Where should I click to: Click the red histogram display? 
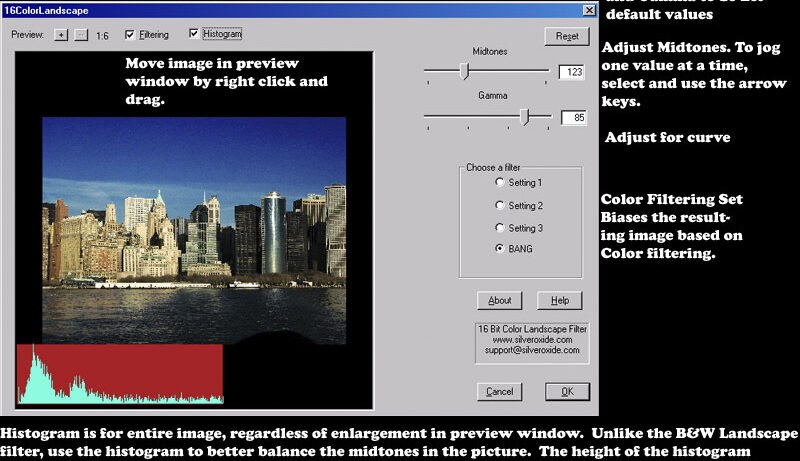120,374
